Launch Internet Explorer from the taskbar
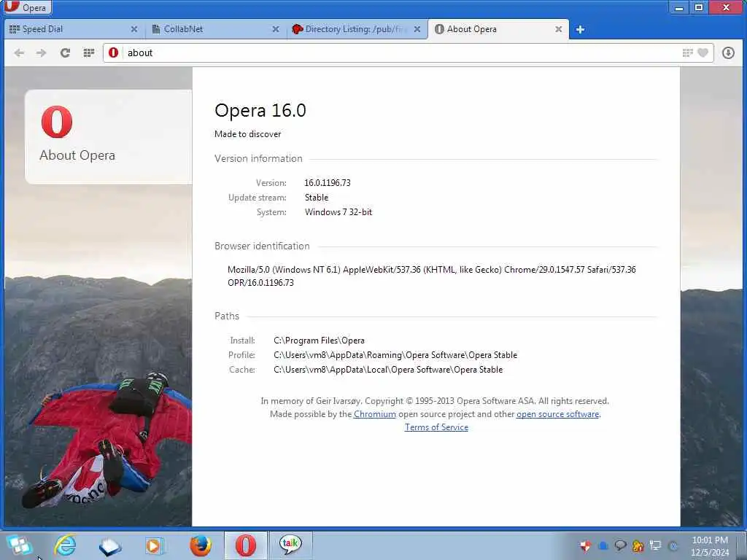747x560 pixels. tap(65, 545)
